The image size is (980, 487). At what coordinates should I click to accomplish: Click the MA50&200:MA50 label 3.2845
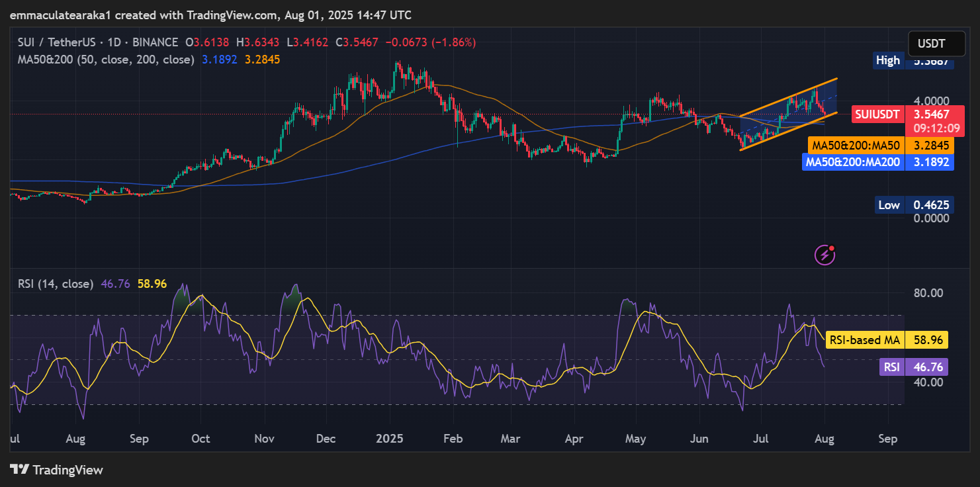pyautogui.click(x=881, y=146)
